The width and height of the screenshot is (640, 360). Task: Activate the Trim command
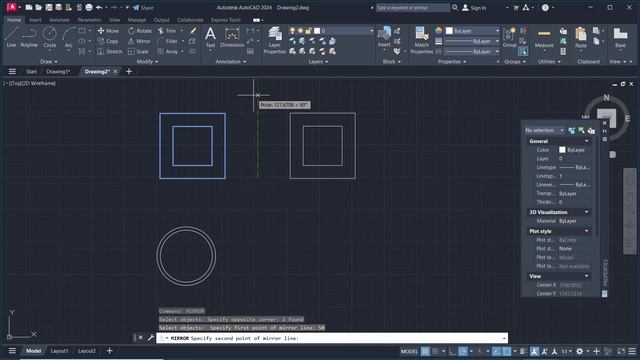point(167,31)
